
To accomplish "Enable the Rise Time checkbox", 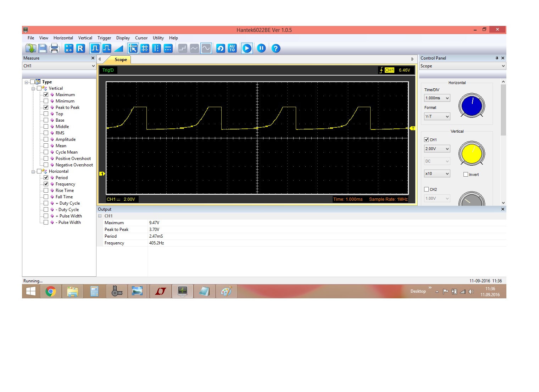I will (46, 191).
